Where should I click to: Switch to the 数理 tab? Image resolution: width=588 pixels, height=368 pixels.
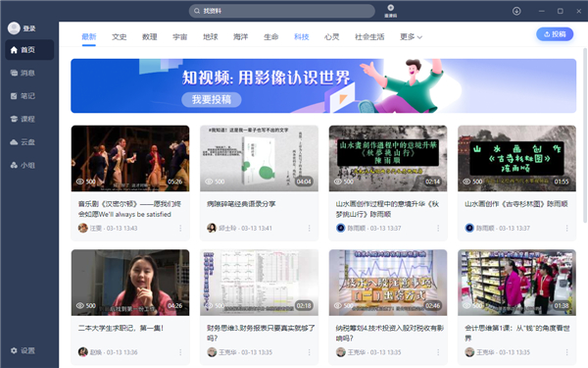(150, 37)
